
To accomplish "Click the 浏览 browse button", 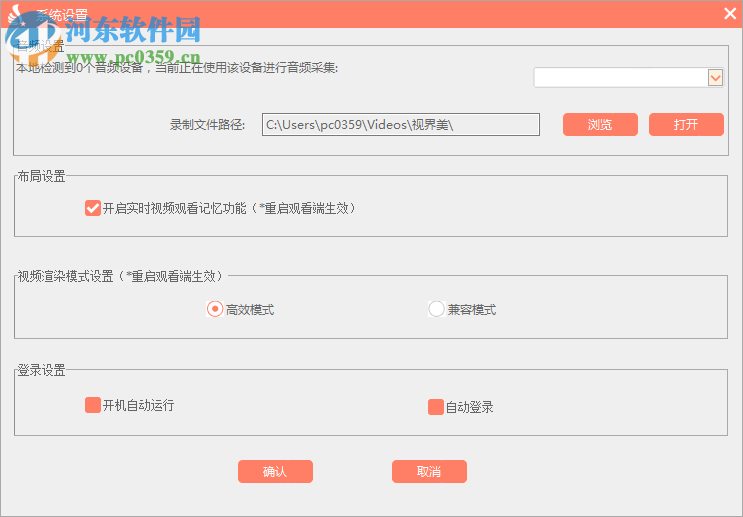I will (x=600, y=125).
